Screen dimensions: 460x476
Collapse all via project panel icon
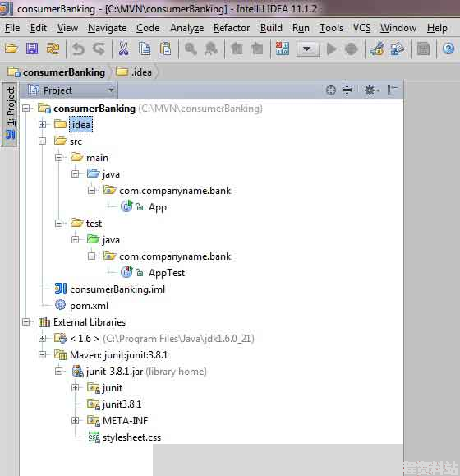[347, 90]
